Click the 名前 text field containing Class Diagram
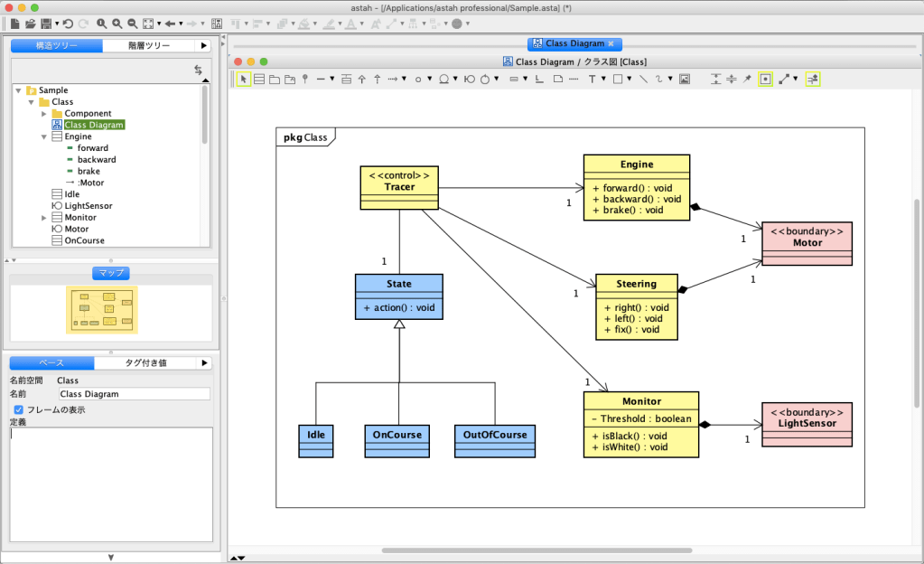Viewport: 924px width, 564px height. pyautogui.click(x=134, y=394)
